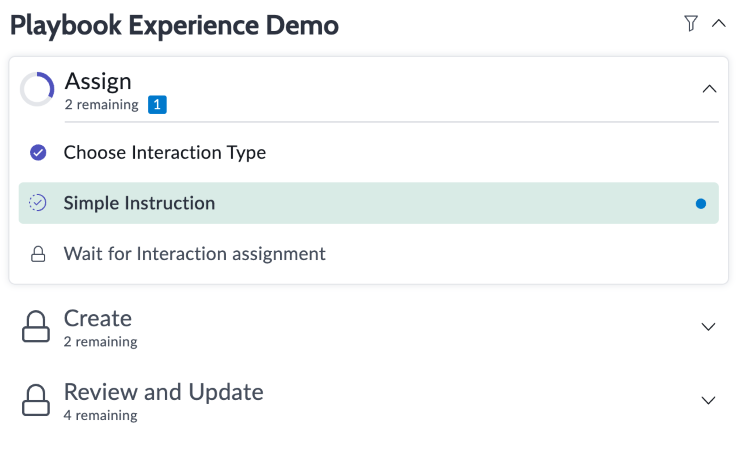Click the Review and Update lock icon
Image resolution: width=738 pixels, height=464 pixels.
pos(36,400)
